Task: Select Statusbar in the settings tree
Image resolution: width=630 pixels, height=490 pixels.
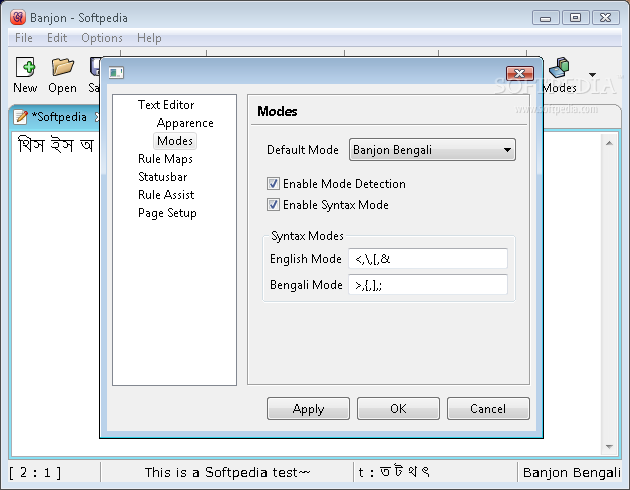Action: click(x=162, y=176)
